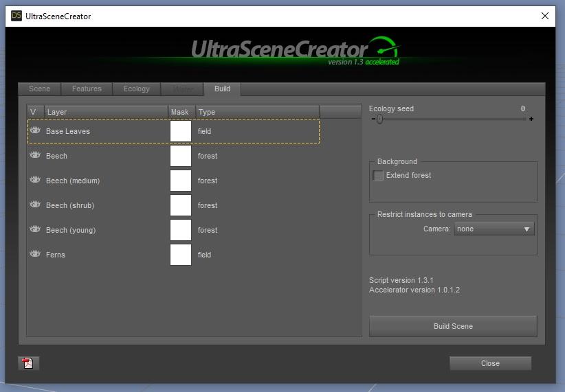
Task: Click the Script version 1.3.1 text
Action: tap(401, 280)
